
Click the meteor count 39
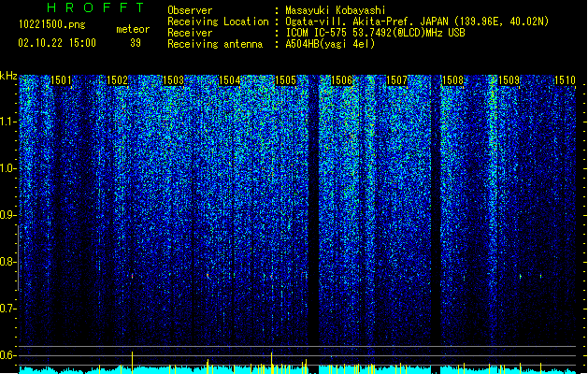136,43
